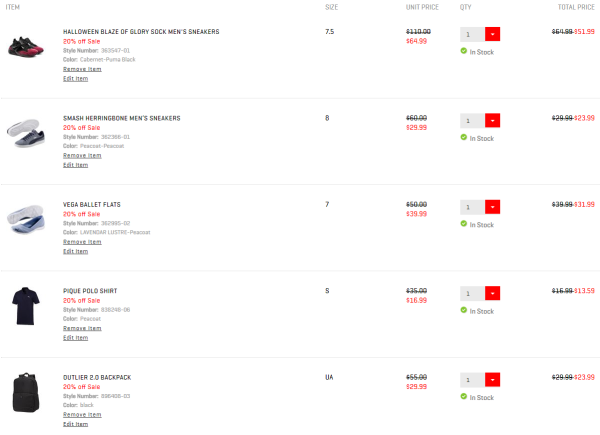Remove Halloween Blaze of Glory sneakers item
The width and height of the screenshot is (600, 435).
pyautogui.click(x=82, y=69)
